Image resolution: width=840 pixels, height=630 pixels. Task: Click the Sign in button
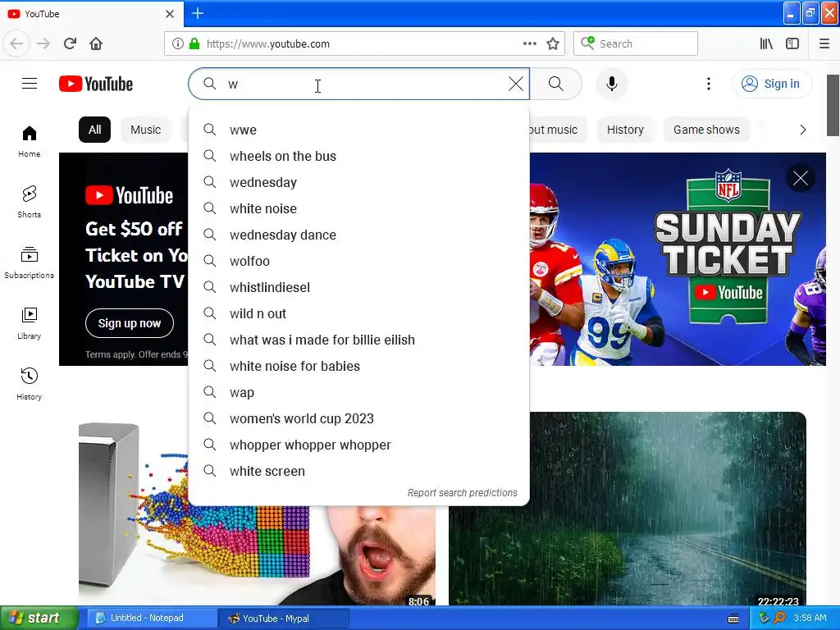click(771, 84)
